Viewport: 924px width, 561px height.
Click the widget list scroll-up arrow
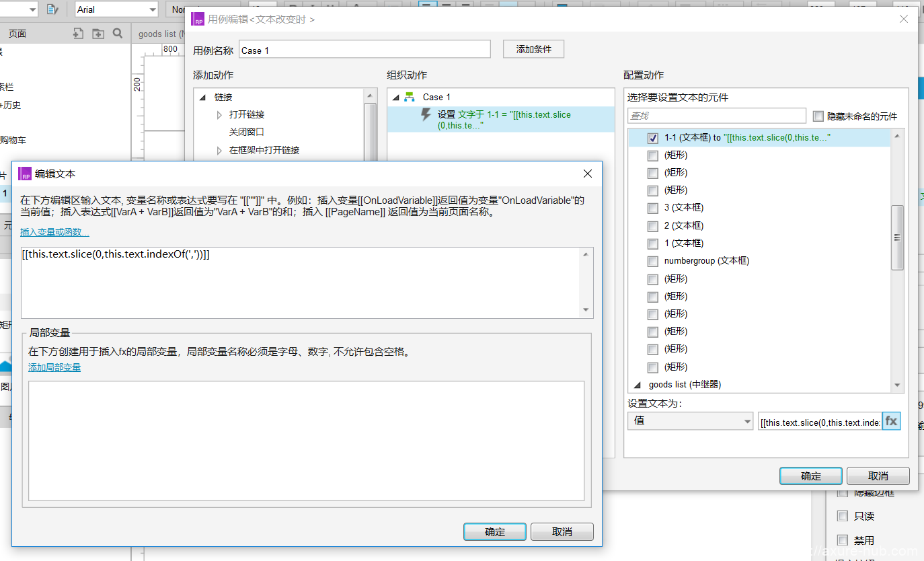click(x=897, y=136)
